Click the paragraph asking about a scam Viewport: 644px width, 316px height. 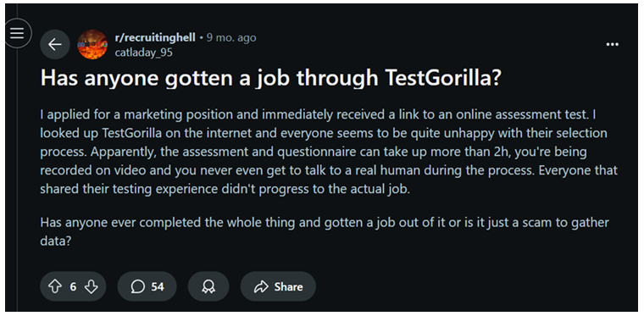[325, 231]
